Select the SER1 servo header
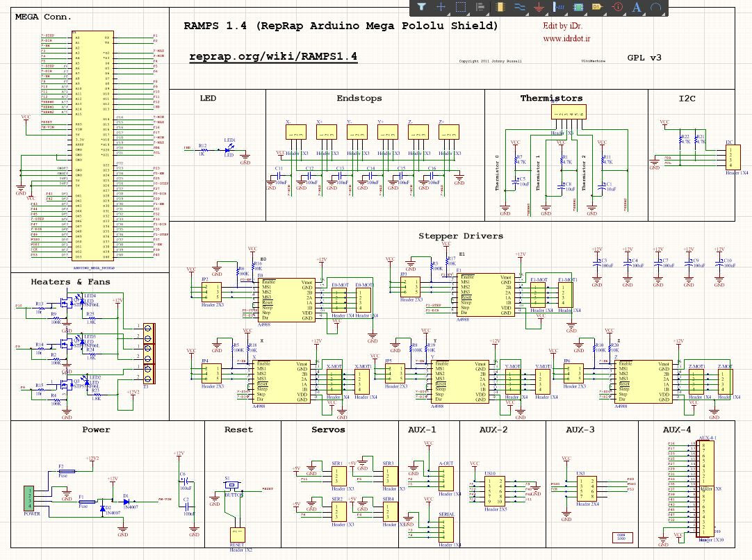The height and width of the screenshot is (560, 752). click(339, 476)
